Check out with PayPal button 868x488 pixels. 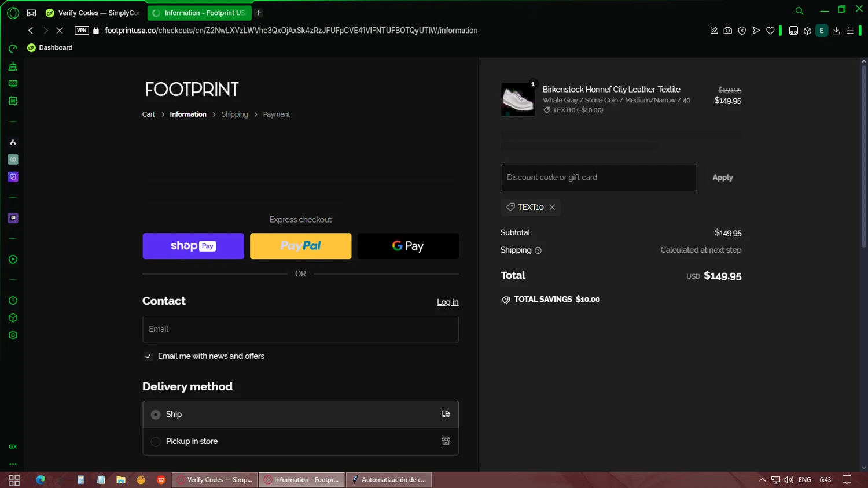click(300, 246)
